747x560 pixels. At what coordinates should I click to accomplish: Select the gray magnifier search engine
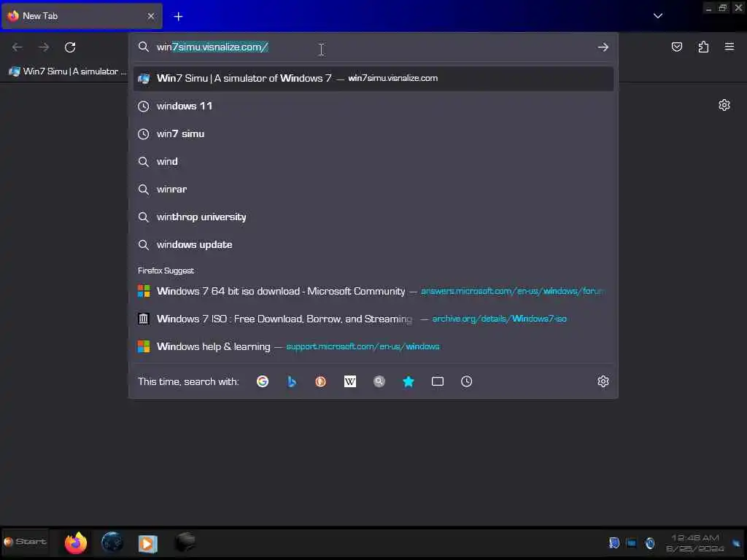point(379,381)
